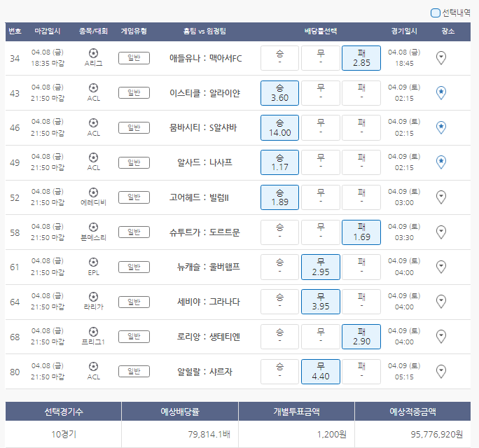Click the 번호 column header
This screenshot has width=479, height=448.
pyautogui.click(x=15, y=31)
